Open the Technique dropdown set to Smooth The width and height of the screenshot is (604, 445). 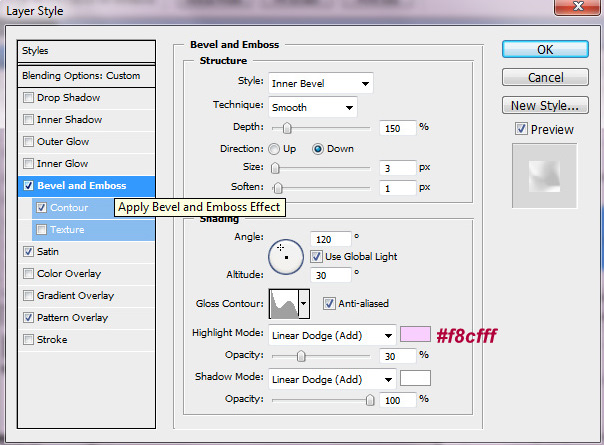[x=312, y=107]
